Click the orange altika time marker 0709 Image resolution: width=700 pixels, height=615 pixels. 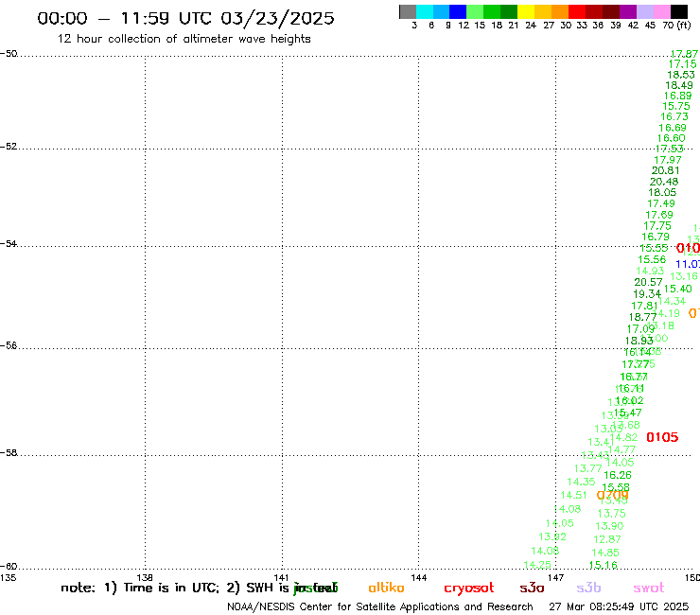point(613,495)
